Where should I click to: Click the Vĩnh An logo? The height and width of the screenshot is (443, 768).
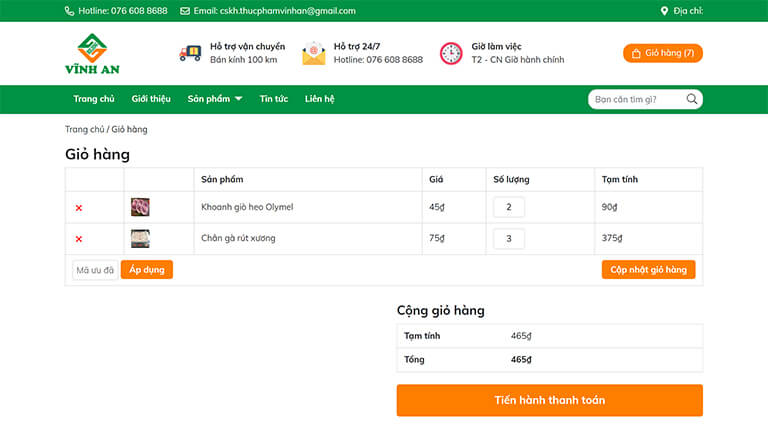[92, 53]
